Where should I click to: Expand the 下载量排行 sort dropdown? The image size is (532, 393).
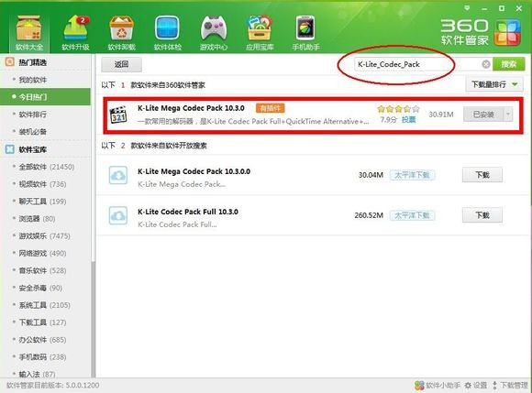[494, 84]
